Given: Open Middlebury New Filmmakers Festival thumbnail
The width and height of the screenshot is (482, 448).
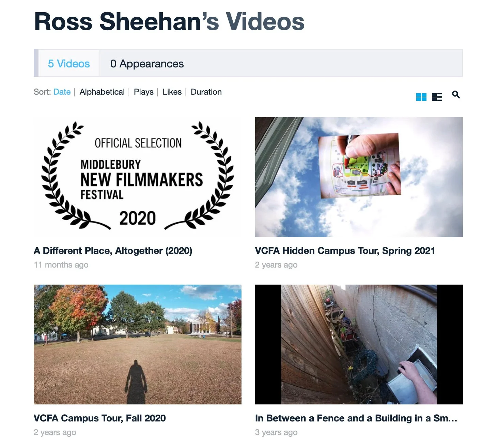Looking at the screenshot, I should [x=138, y=177].
